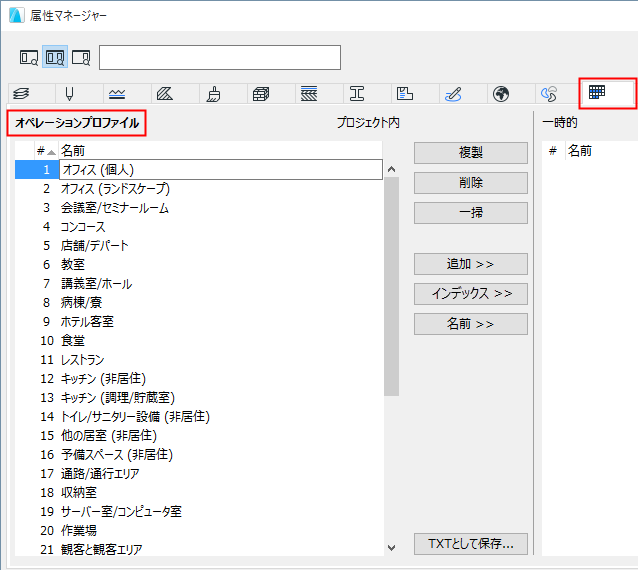Click the 削除 (Delete) button
The image size is (638, 570).
[471, 183]
